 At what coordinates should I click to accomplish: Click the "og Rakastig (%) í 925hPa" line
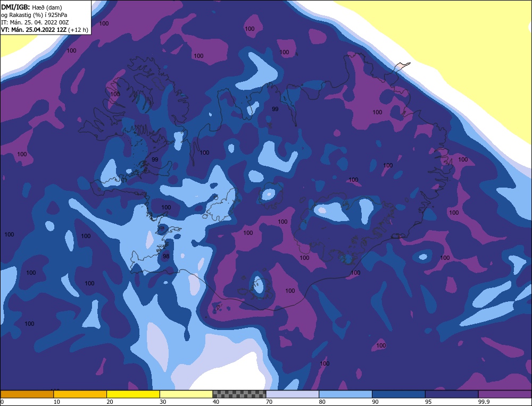pos(34,15)
